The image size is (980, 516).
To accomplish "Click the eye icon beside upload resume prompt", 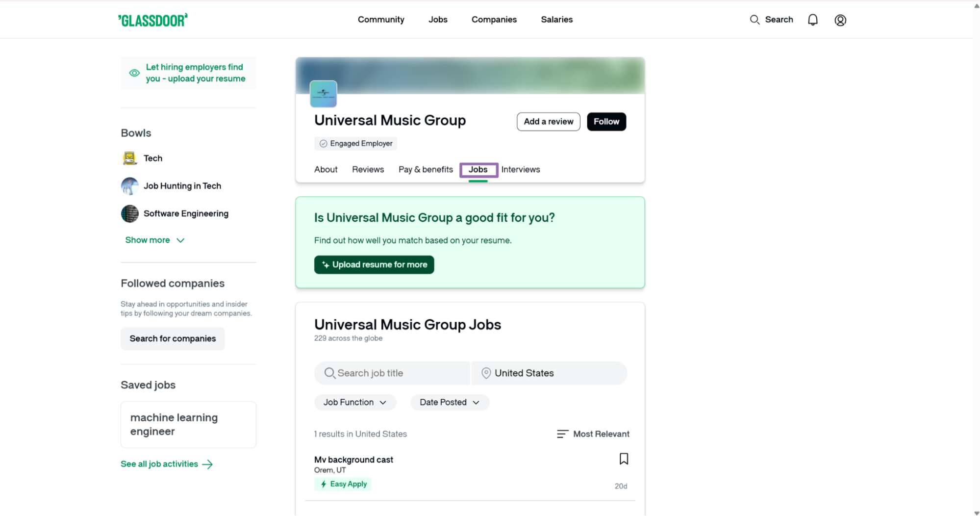I will [x=134, y=73].
